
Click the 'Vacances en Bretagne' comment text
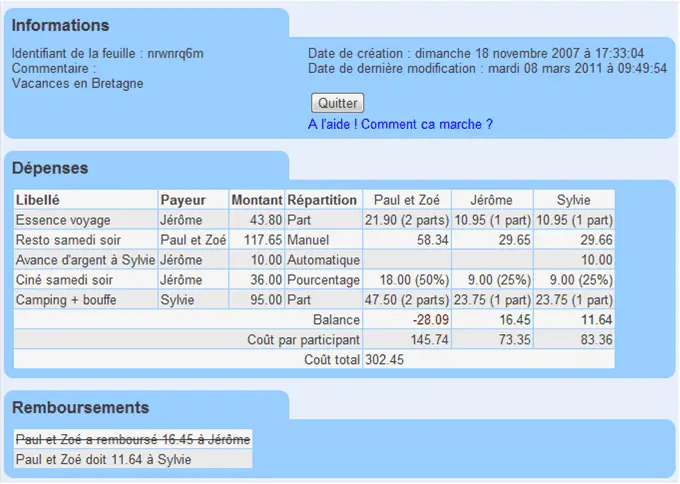click(x=77, y=83)
